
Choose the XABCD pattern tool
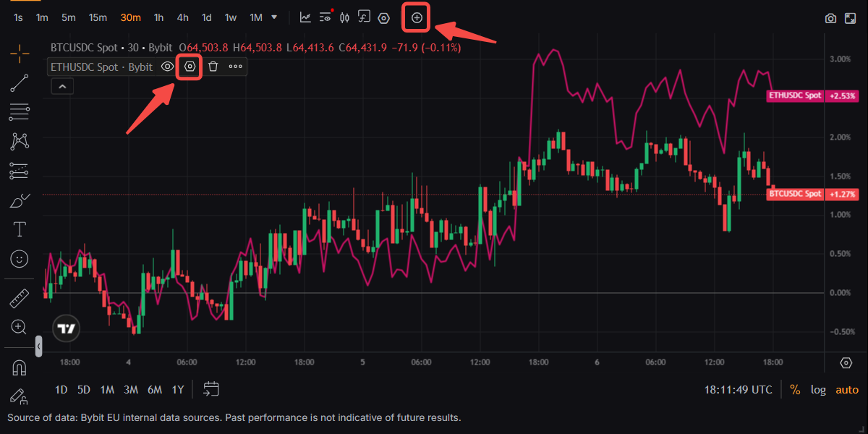(x=20, y=141)
